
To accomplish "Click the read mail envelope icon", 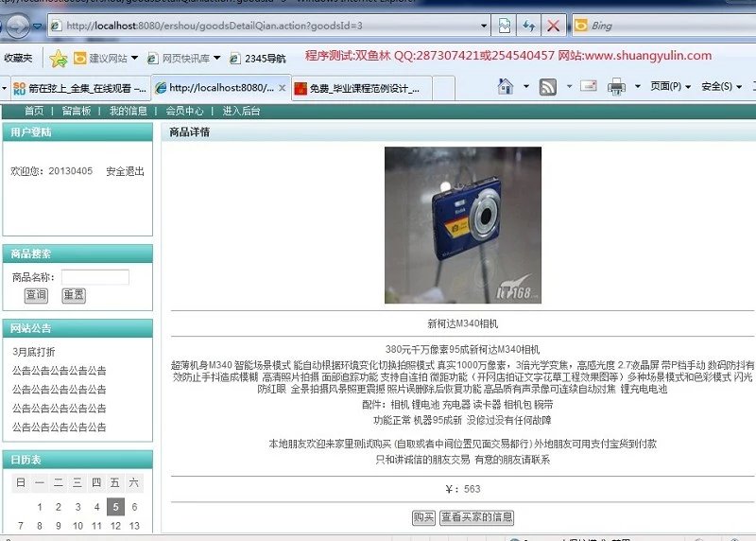I will pyautogui.click(x=589, y=86).
